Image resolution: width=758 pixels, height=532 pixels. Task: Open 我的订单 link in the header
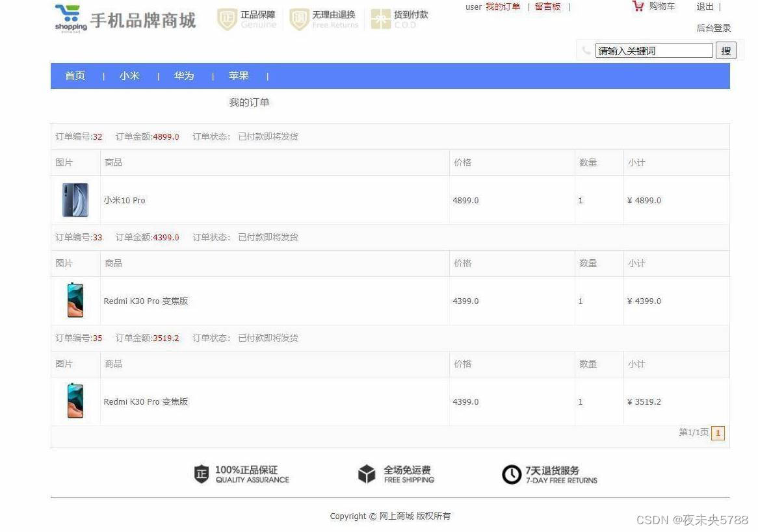(503, 6)
